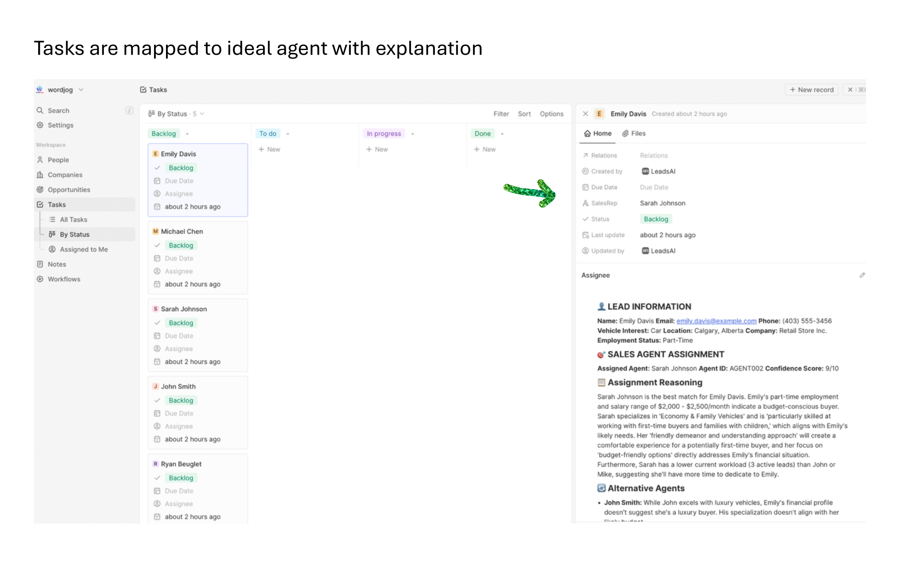The width and height of the screenshot is (924, 567).
Task: Add a new task in the To do column
Action: [269, 149]
